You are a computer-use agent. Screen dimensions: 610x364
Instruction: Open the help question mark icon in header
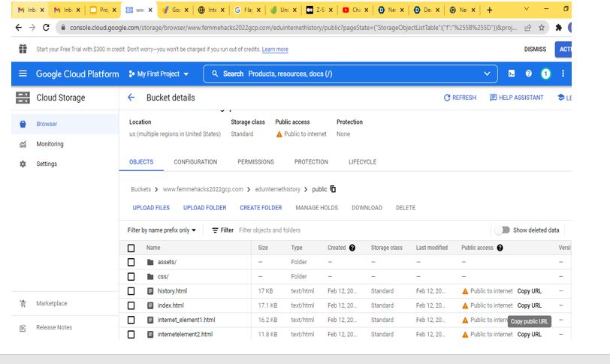pos(528,74)
